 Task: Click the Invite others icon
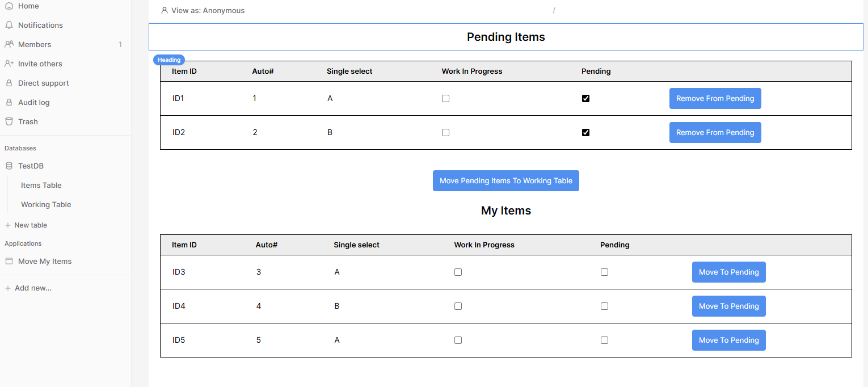click(9, 64)
